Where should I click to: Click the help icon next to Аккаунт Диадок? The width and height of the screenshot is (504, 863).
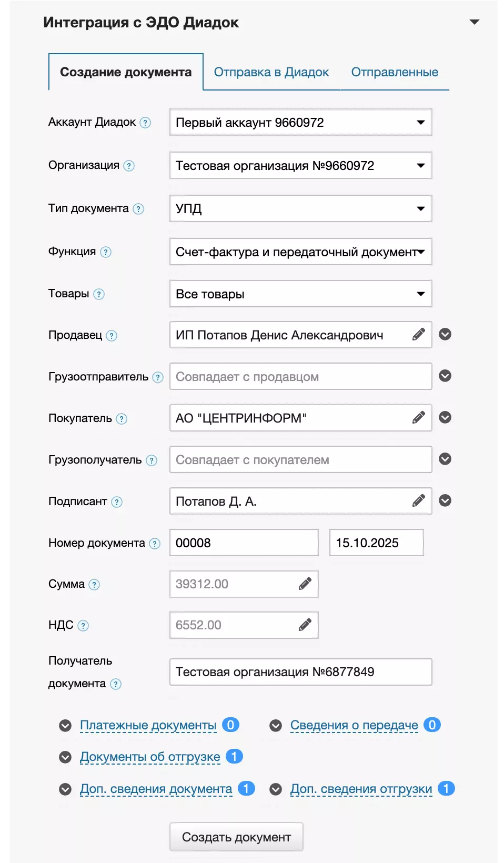click(x=145, y=123)
